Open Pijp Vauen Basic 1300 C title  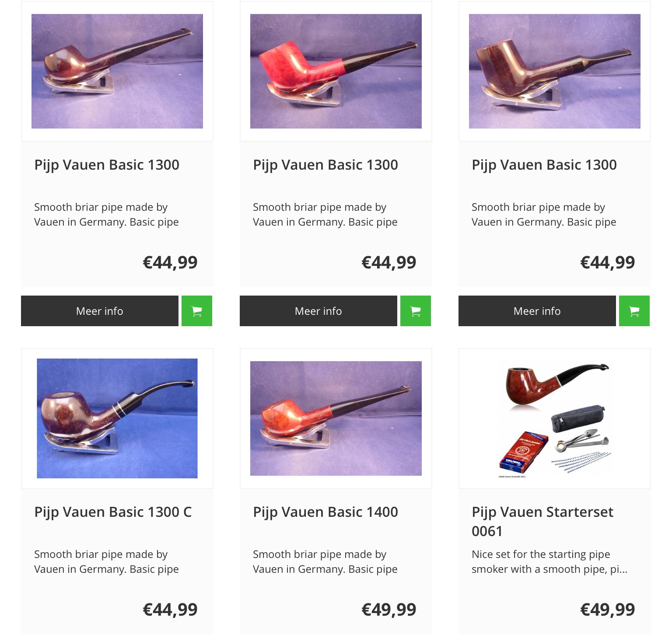(113, 512)
